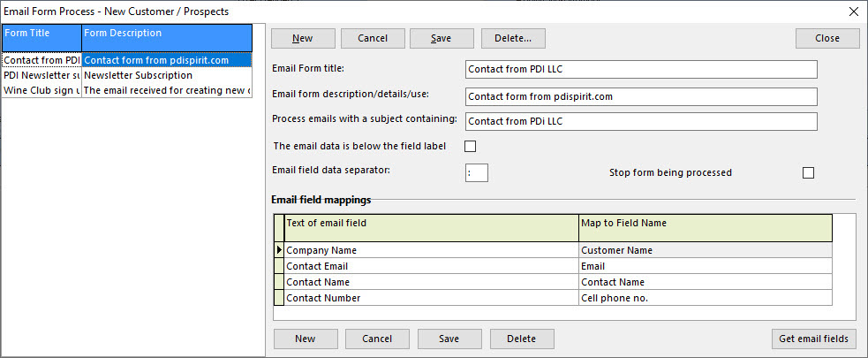Select the PDI Newsletter form row
The width and height of the screenshot is (868, 358).
(42, 75)
